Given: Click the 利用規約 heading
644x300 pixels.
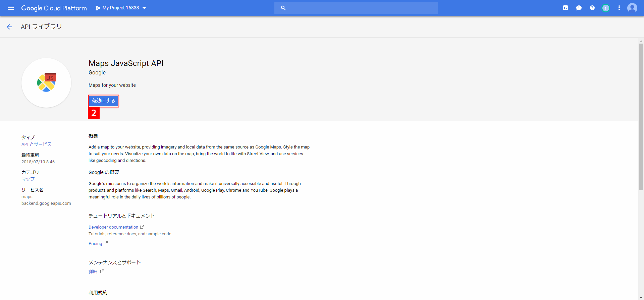Looking at the screenshot, I should [98, 293].
